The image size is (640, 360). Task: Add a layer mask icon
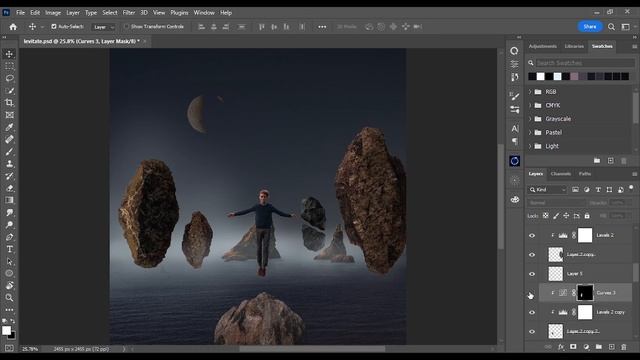click(x=573, y=347)
